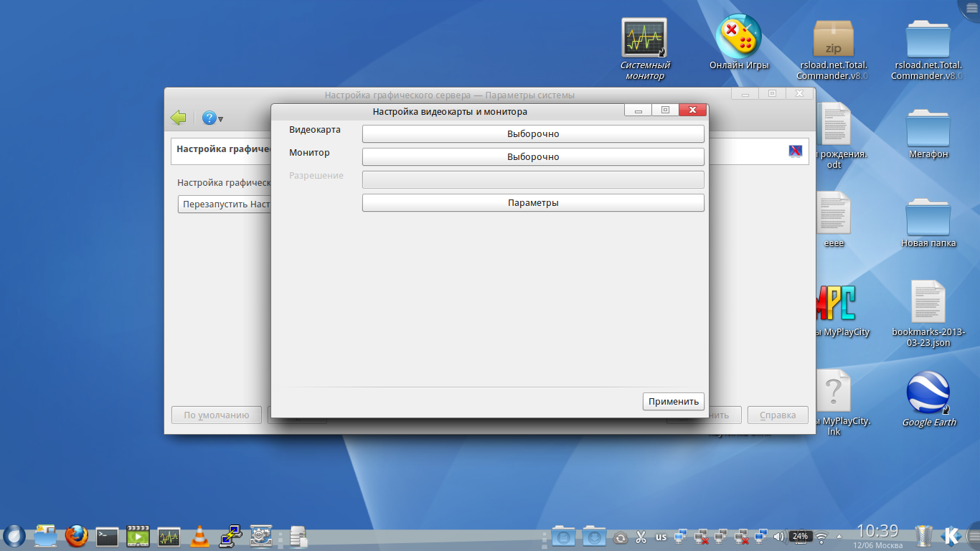The width and height of the screenshot is (980, 551).
Task: Select the rsload.net Total Commander zip archive
Action: pyautogui.click(x=833, y=50)
